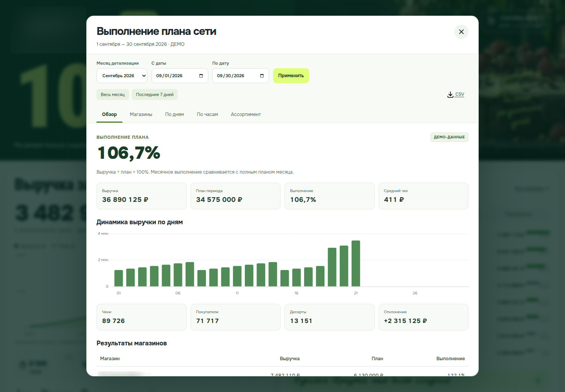Export data via the CSV link
The image size is (565, 392).
(x=459, y=94)
